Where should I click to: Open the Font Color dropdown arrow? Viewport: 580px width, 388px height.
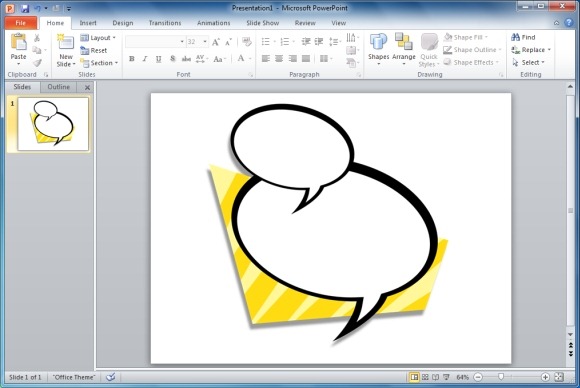[x=250, y=59]
